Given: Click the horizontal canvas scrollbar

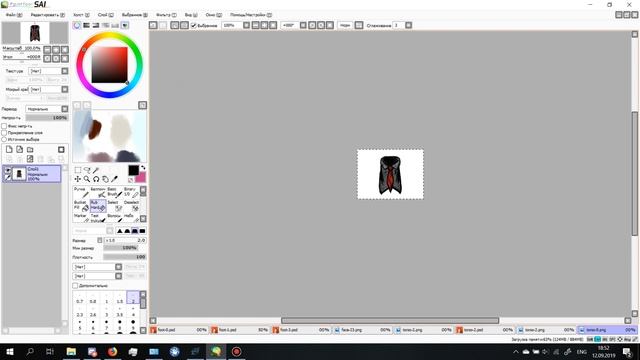Looking at the screenshot, I should click(390, 321).
